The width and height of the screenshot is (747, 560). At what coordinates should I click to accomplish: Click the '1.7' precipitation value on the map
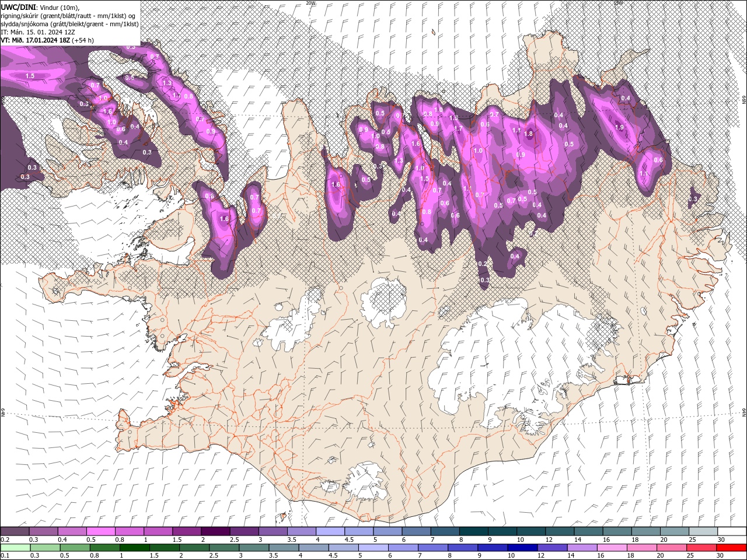coord(458,129)
